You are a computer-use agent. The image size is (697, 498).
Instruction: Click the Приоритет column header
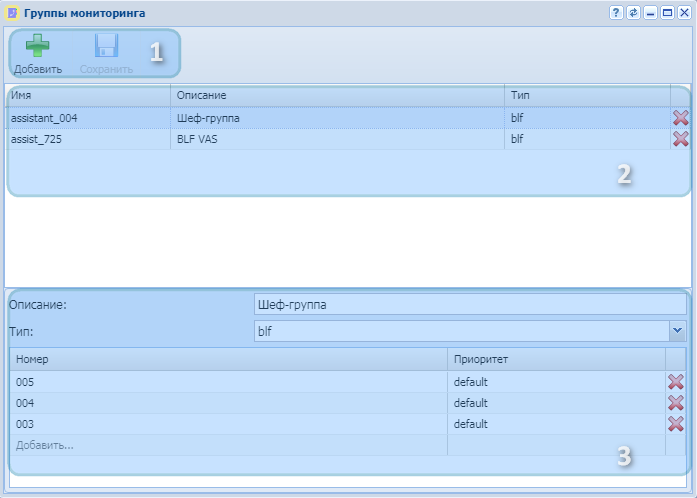(x=555, y=359)
